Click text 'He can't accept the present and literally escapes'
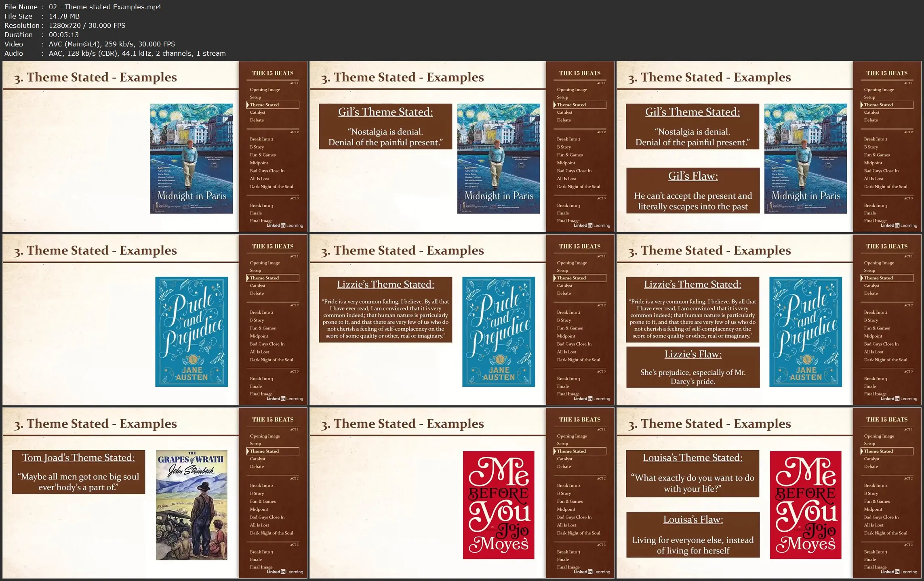 click(x=693, y=201)
